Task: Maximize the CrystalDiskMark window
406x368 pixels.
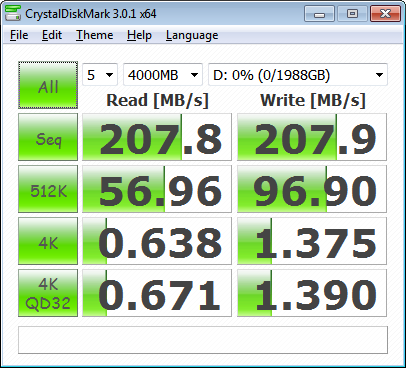Action: pos(352,14)
